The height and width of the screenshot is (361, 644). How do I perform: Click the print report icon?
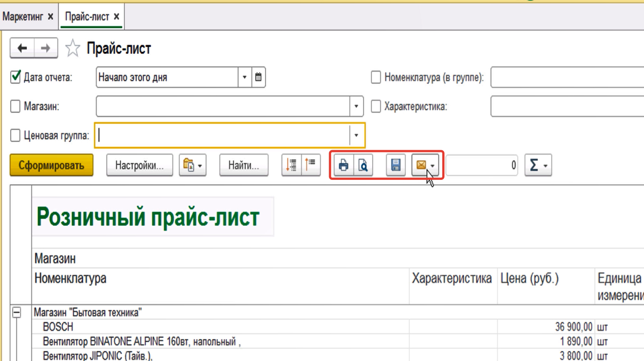(x=344, y=165)
